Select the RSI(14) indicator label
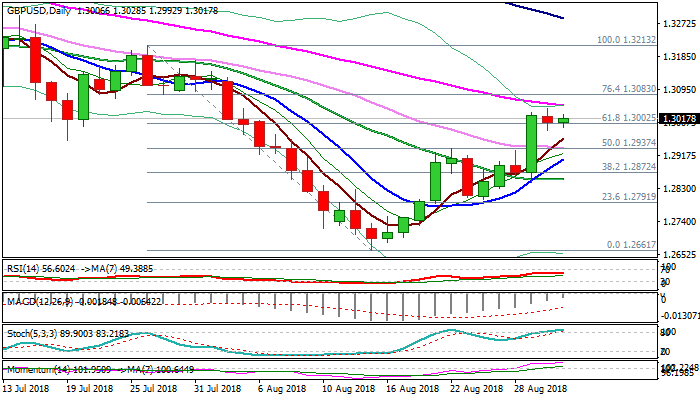 click(22, 268)
